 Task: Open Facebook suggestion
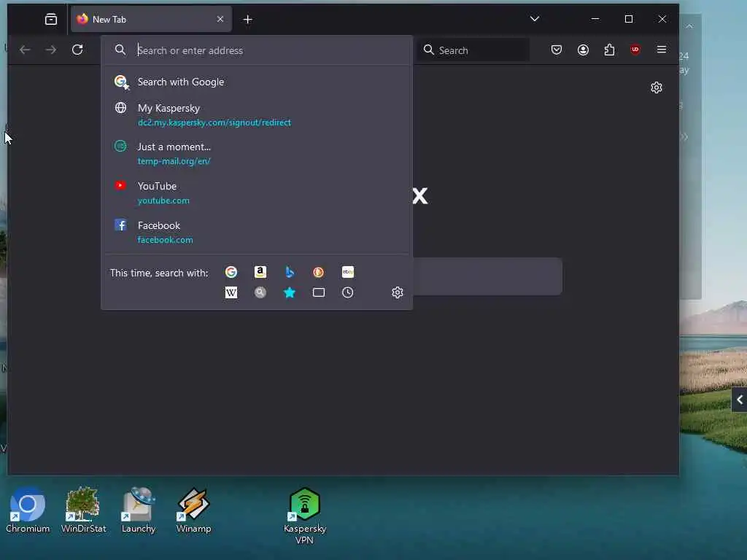(257, 232)
